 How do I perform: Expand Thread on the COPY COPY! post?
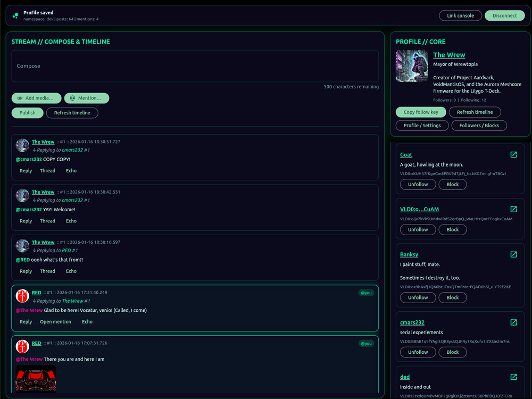pos(47,171)
